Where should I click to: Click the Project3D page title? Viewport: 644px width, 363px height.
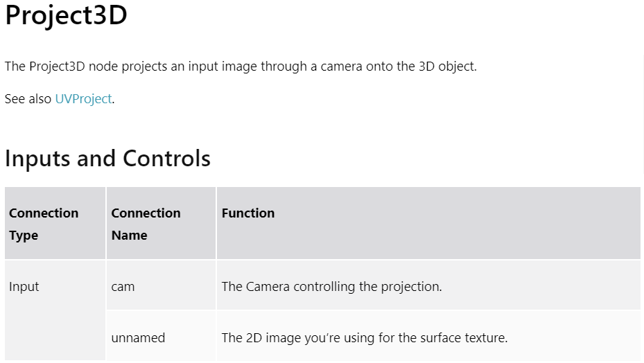click(66, 15)
